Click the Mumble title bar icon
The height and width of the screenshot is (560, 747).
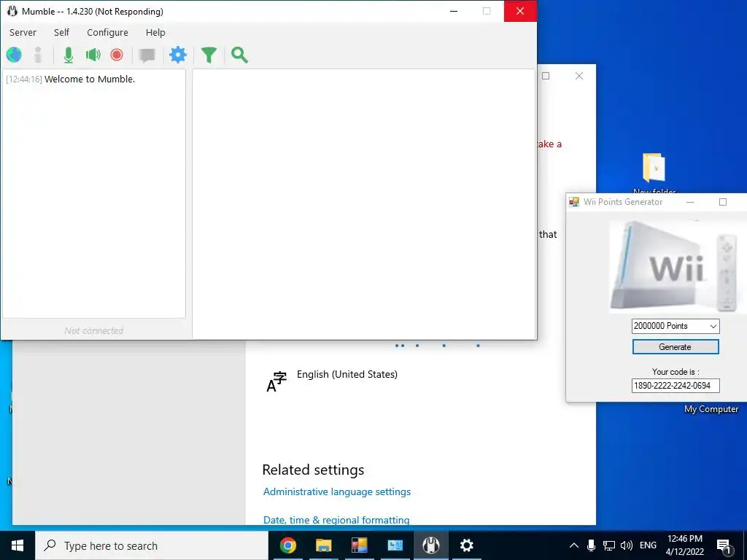[x=12, y=12]
